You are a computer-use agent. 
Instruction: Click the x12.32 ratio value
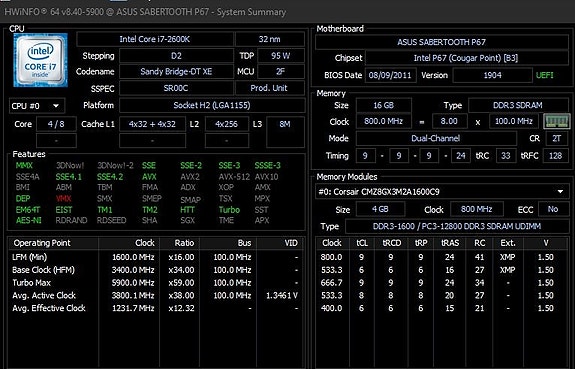click(181, 308)
